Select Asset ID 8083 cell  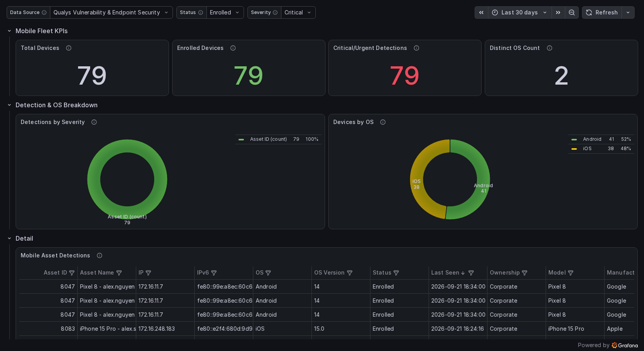48,329
